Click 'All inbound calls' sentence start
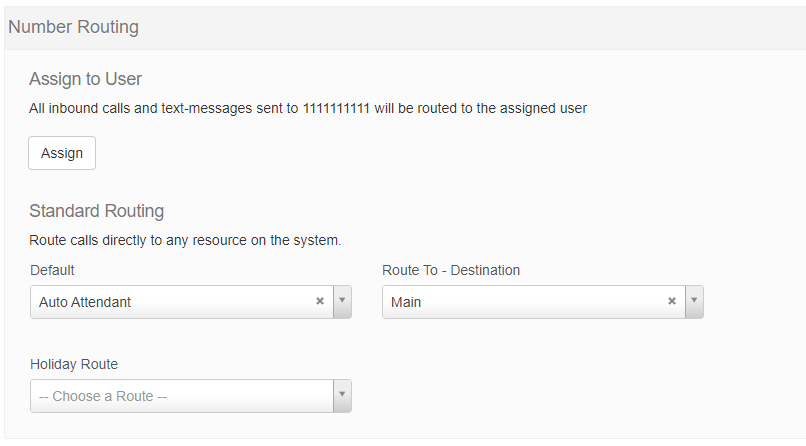806x446 pixels. coord(80,108)
